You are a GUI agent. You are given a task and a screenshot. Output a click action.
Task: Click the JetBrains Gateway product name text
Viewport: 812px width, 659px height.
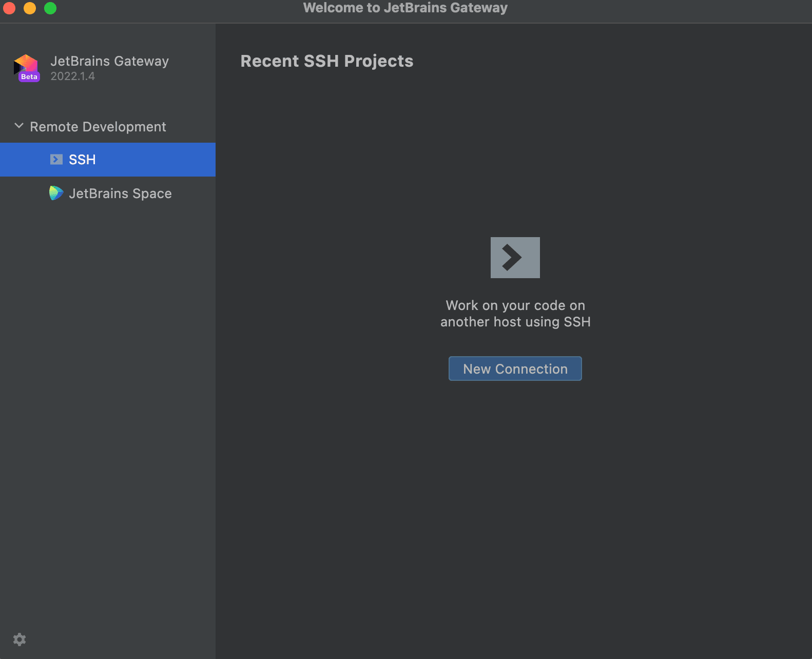tap(109, 61)
